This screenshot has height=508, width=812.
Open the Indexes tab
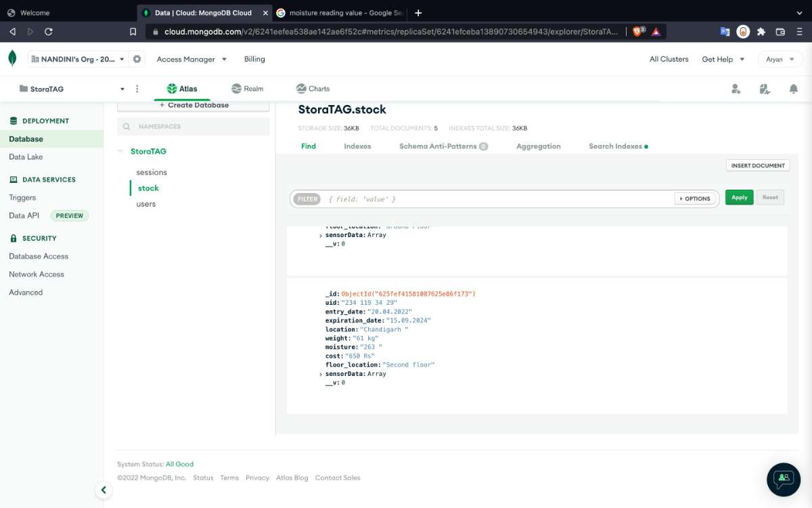point(357,146)
